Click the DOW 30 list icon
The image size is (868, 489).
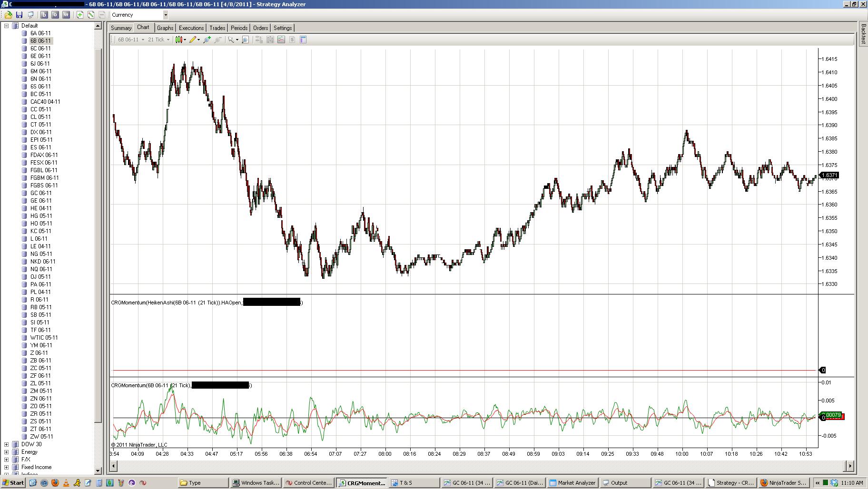15,444
